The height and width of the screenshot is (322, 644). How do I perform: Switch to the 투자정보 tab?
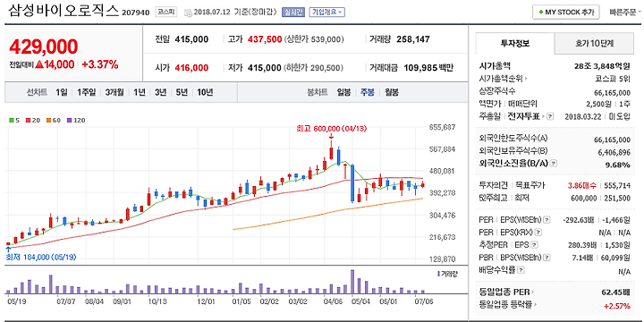tap(515, 44)
